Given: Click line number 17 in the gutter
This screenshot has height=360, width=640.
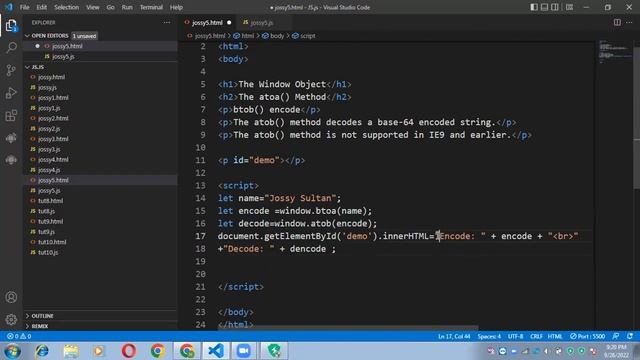Looking at the screenshot, I should pyautogui.click(x=200, y=236).
